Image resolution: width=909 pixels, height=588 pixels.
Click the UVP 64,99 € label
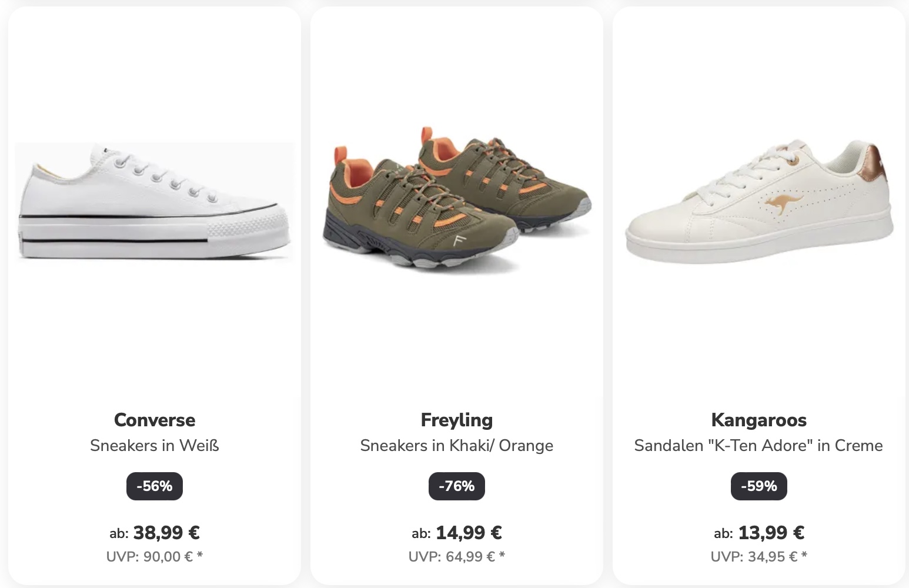457,557
